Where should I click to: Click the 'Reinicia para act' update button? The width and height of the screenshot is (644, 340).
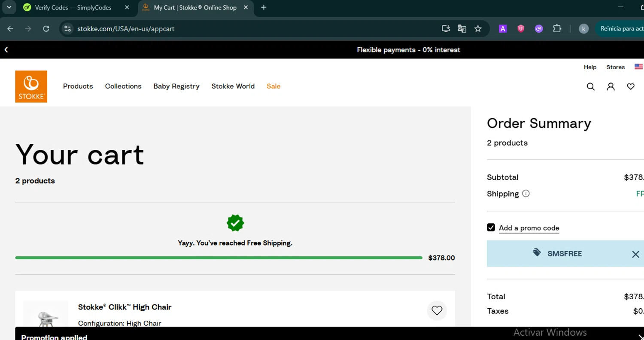coord(620,29)
